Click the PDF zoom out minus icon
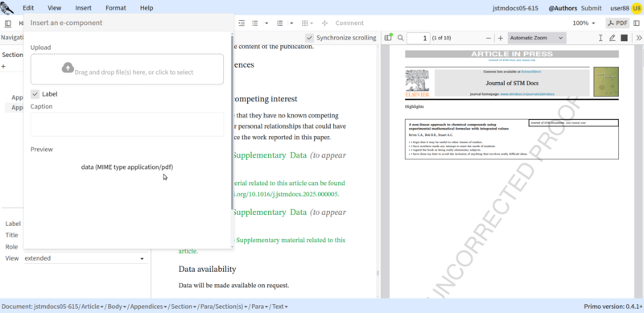The image size is (644, 313). tap(489, 38)
